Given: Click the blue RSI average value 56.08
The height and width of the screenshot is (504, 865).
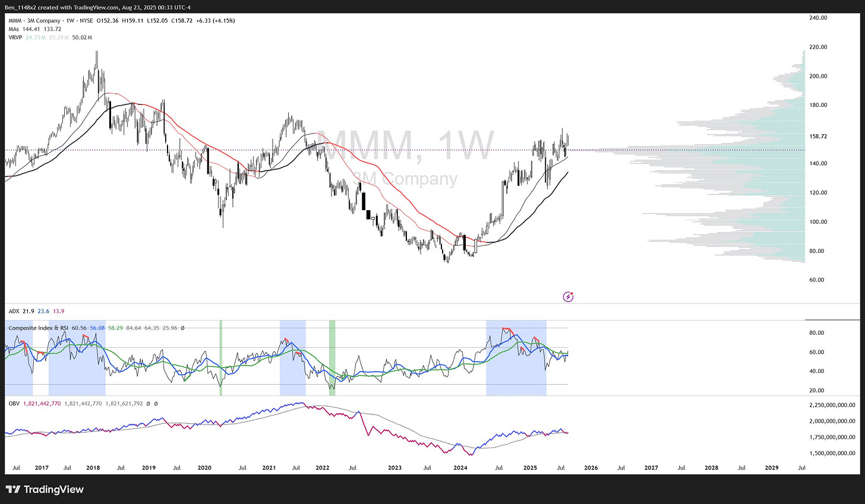Looking at the screenshot, I should tap(97, 328).
